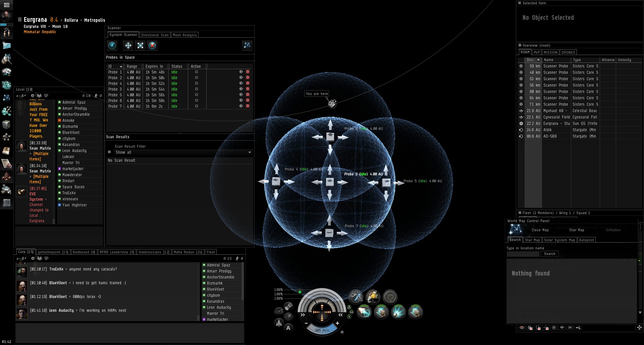Recover Probe 1 using its arrow icon
644x345 pixels.
pos(241,72)
